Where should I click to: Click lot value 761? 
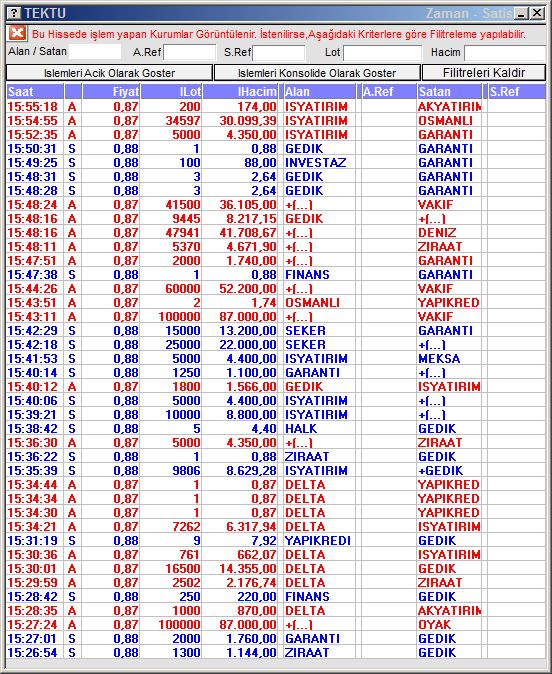(190, 555)
